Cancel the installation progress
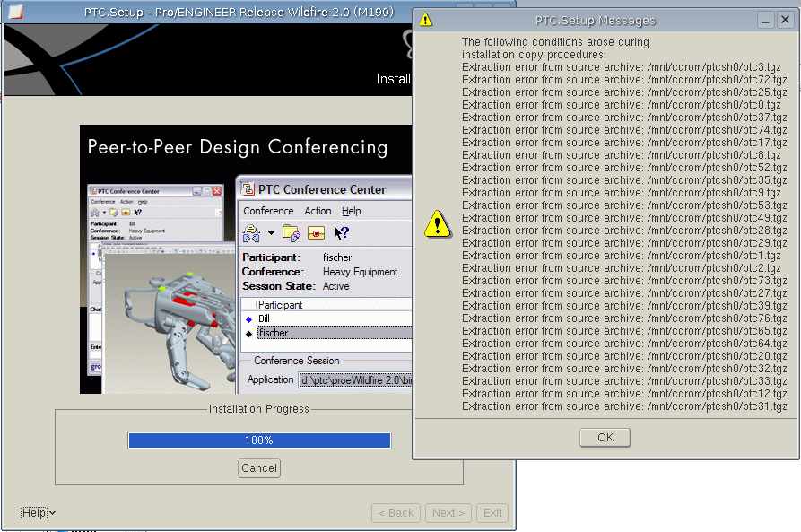Viewport: 801px width, 532px height. 259,468
